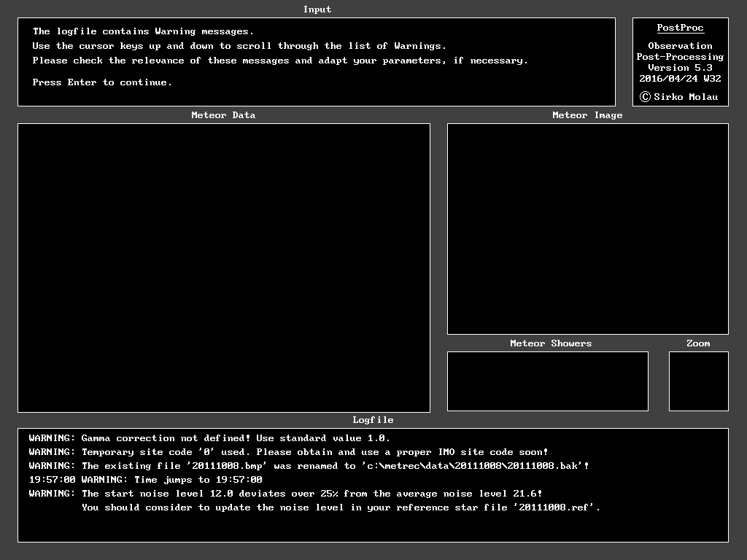Click the 'Meteor Data' panel heading
Viewport: 747px width, 560px height.
pyautogui.click(x=223, y=115)
